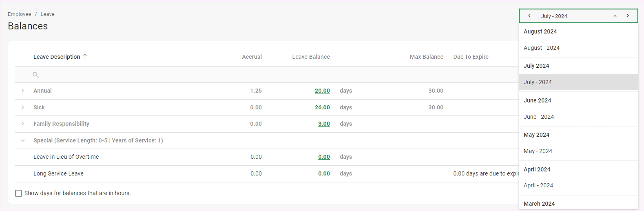
Task: Select June - 2024 from period list
Action: pyautogui.click(x=538, y=117)
